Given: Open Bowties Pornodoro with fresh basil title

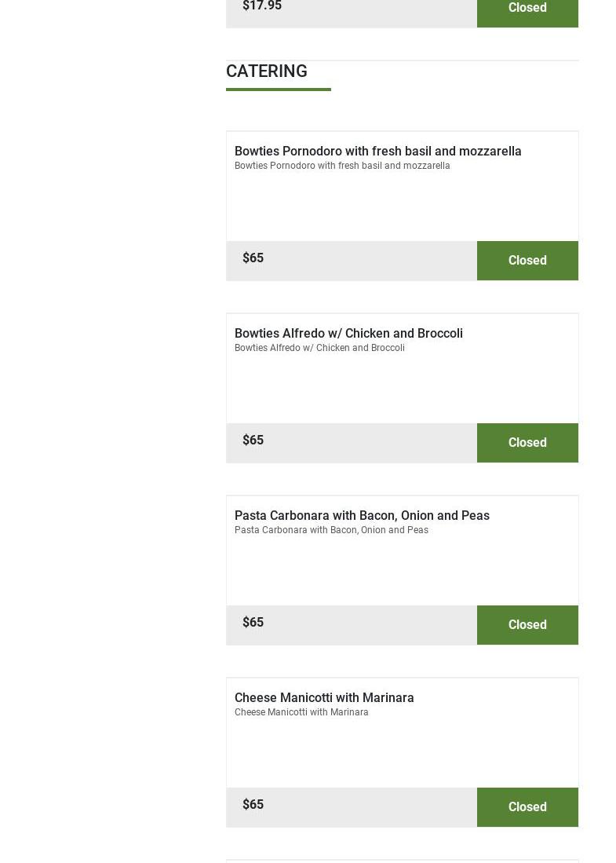Looking at the screenshot, I should pos(377,151).
